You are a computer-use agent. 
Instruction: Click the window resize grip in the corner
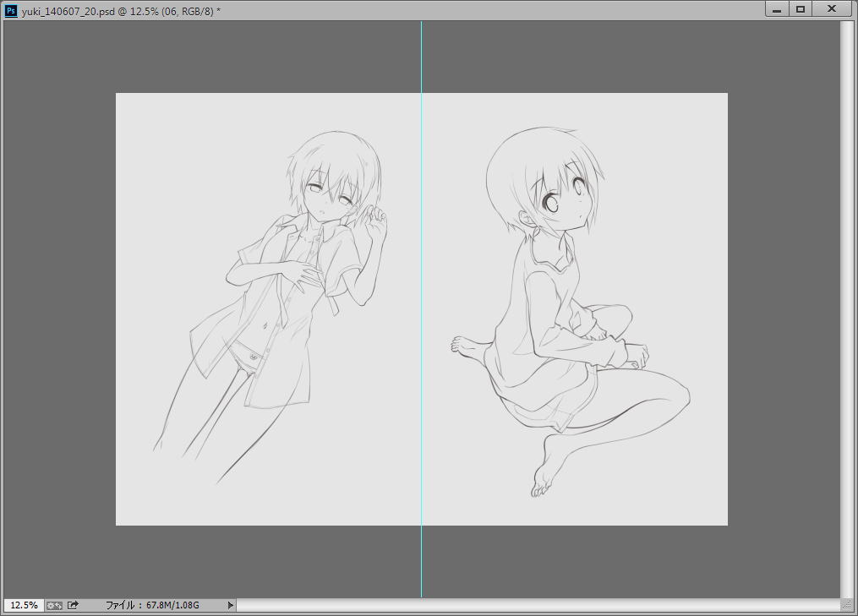847,605
